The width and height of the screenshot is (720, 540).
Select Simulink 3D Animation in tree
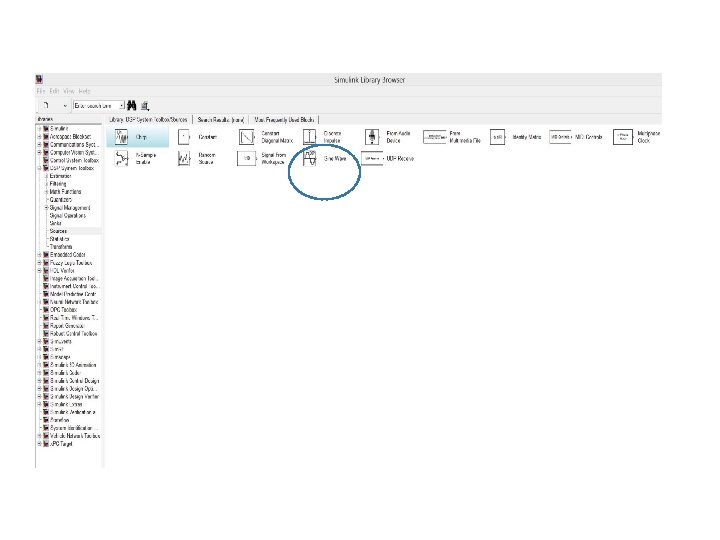(x=73, y=365)
